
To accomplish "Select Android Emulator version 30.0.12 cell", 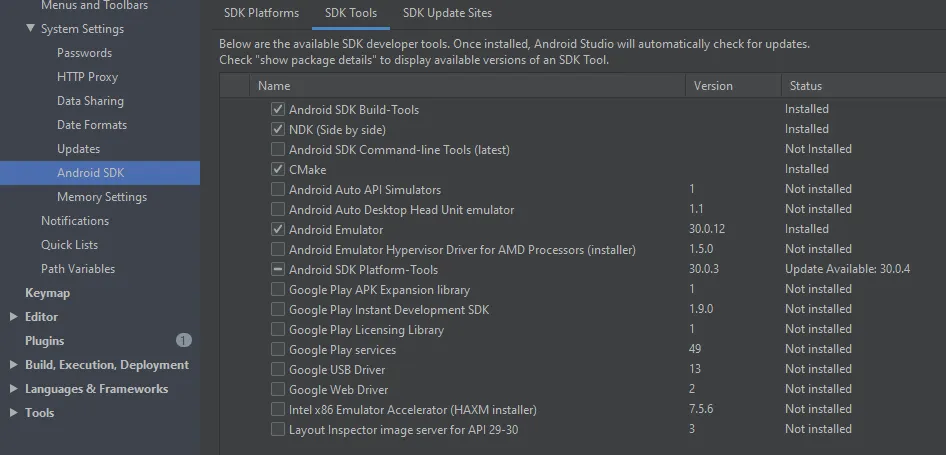I will 706,229.
